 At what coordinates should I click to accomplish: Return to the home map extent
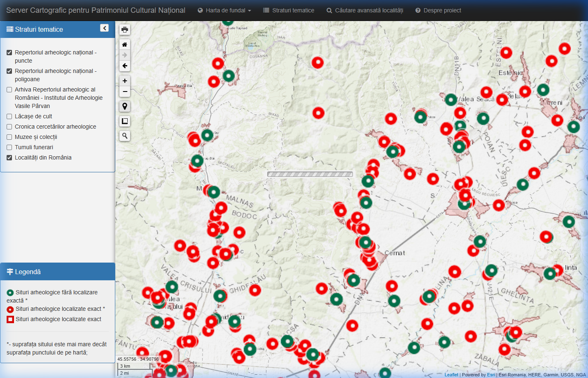coord(125,45)
